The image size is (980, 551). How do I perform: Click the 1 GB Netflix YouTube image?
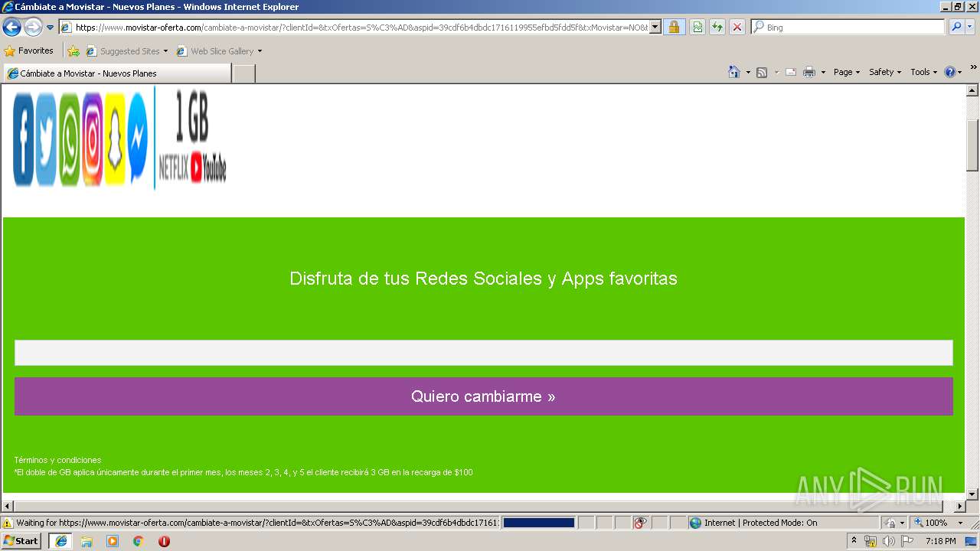193,137
